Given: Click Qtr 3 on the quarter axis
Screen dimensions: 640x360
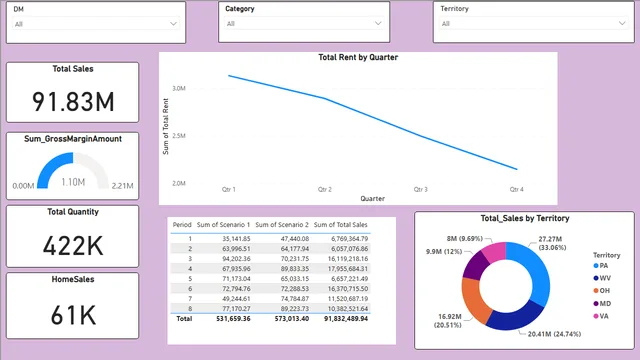Looking at the screenshot, I should pyautogui.click(x=421, y=189).
